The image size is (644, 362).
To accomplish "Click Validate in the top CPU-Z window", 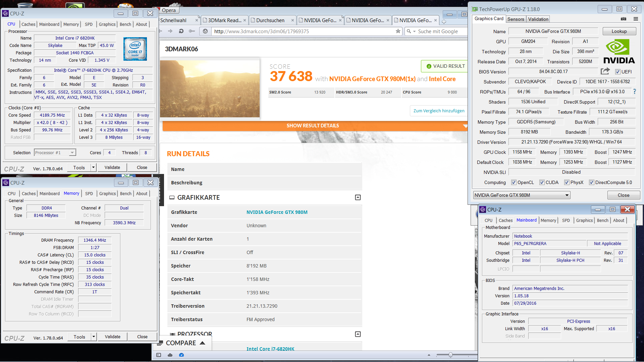I will (x=112, y=168).
